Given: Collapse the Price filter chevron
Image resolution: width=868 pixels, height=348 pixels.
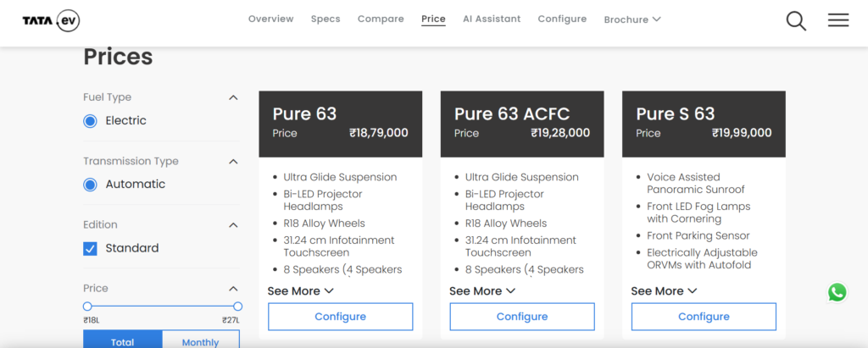Looking at the screenshot, I should (234, 289).
